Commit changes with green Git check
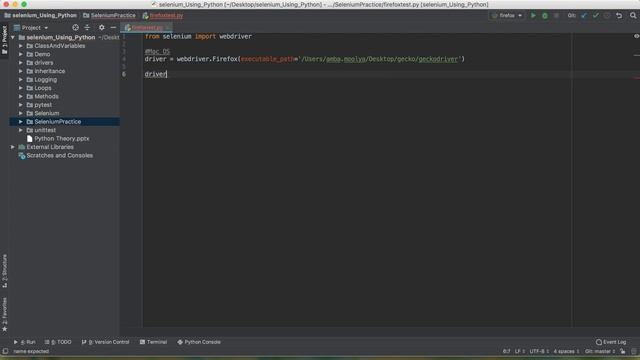This screenshot has height=360, width=640. (x=596, y=16)
